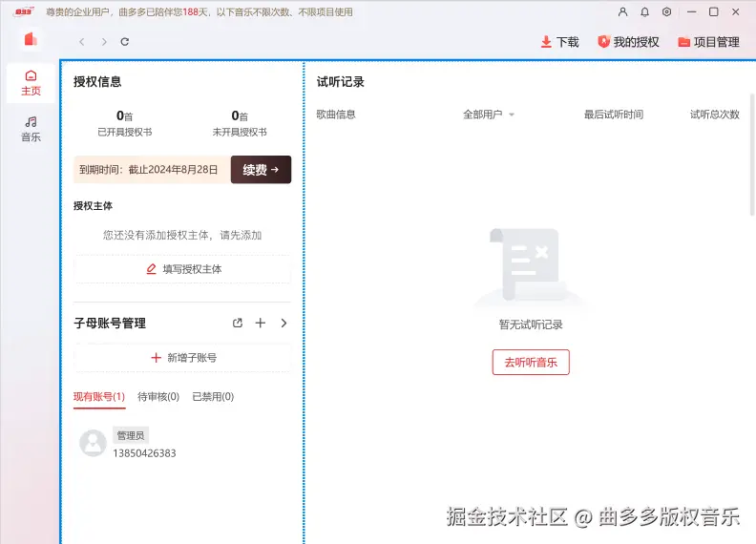Image resolution: width=756 pixels, height=544 pixels.
Task: Open the settings hexagon icon
Action: pyautogui.click(x=666, y=12)
